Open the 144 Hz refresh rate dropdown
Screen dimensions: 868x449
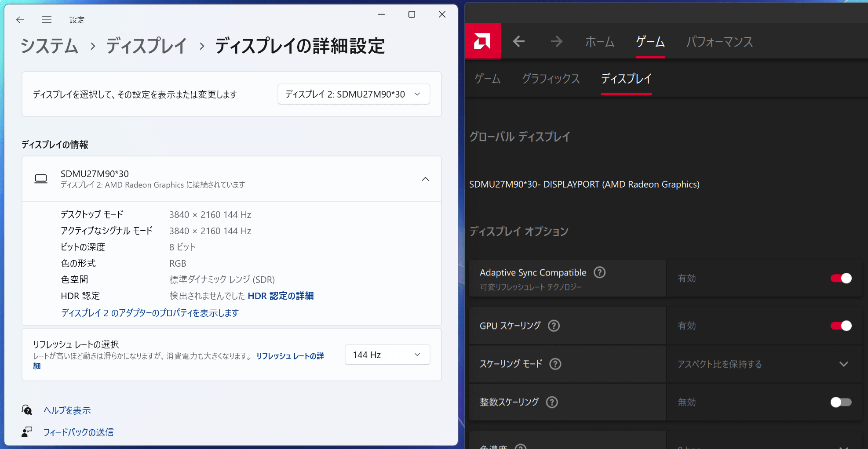[387, 355]
